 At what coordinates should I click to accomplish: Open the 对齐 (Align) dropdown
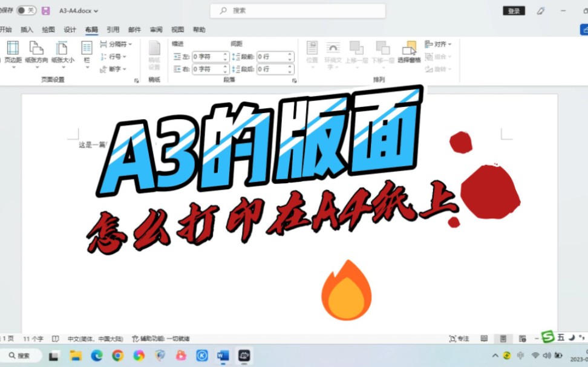click(x=439, y=44)
